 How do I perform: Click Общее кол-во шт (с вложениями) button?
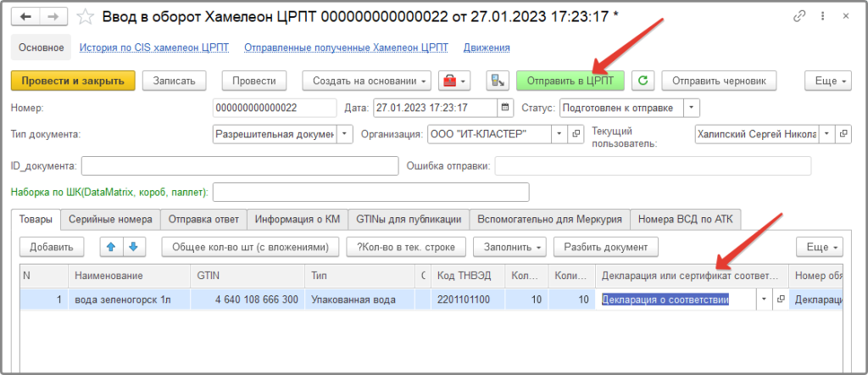point(251,247)
